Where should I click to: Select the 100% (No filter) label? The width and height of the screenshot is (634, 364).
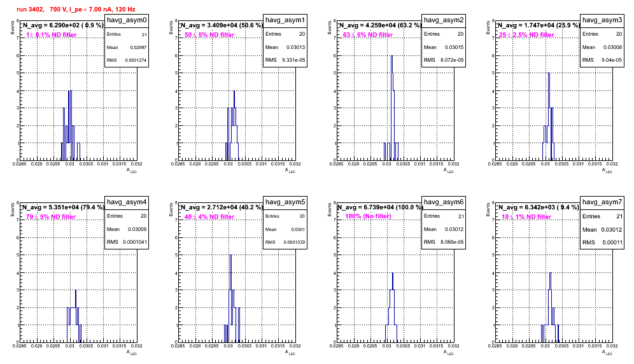tap(369, 216)
